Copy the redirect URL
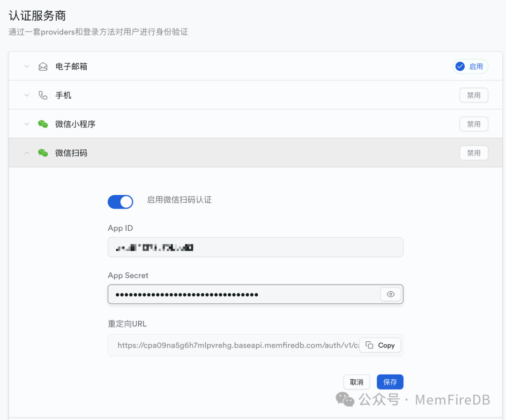 click(x=380, y=345)
